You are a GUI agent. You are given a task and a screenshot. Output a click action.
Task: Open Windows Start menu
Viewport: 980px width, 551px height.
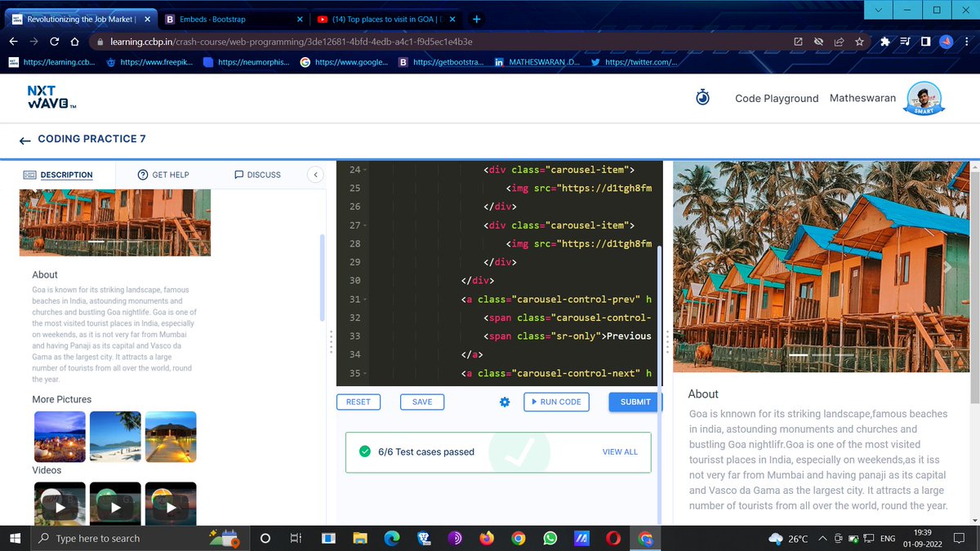[x=14, y=538]
